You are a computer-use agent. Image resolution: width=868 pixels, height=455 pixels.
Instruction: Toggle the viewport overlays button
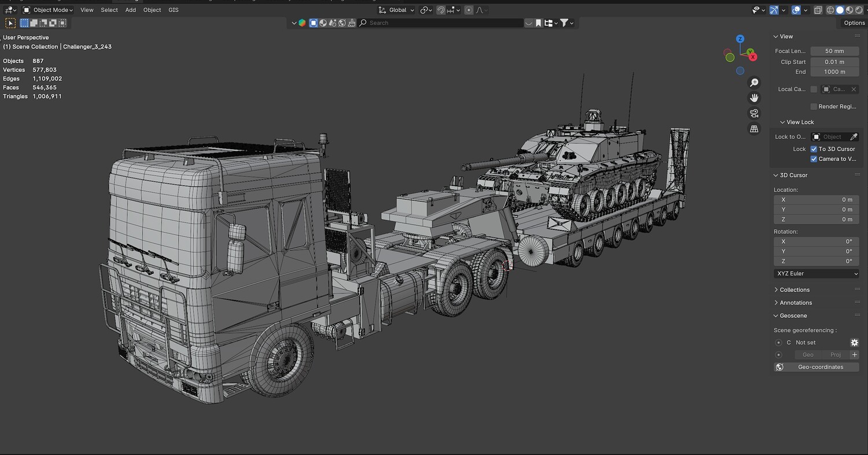pyautogui.click(x=796, y=10)
